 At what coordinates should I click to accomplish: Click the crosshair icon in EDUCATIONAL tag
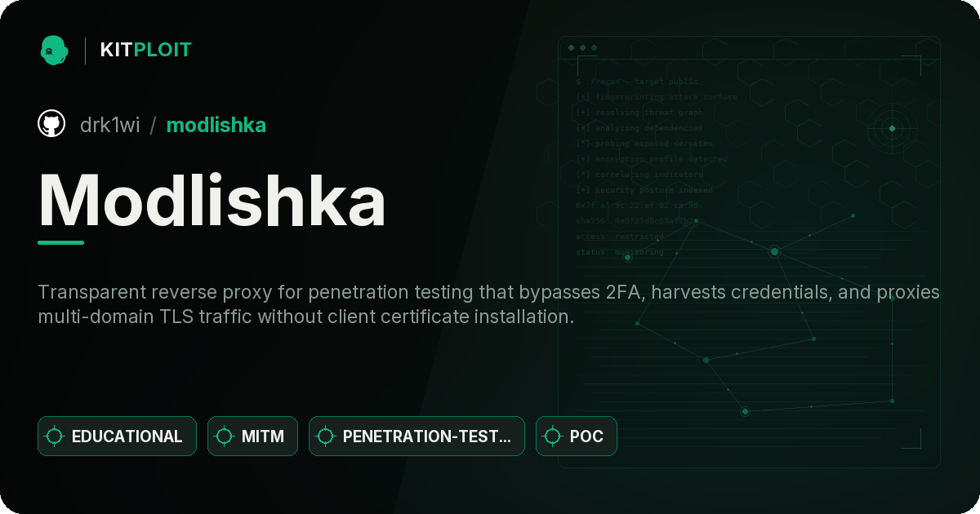55,436
